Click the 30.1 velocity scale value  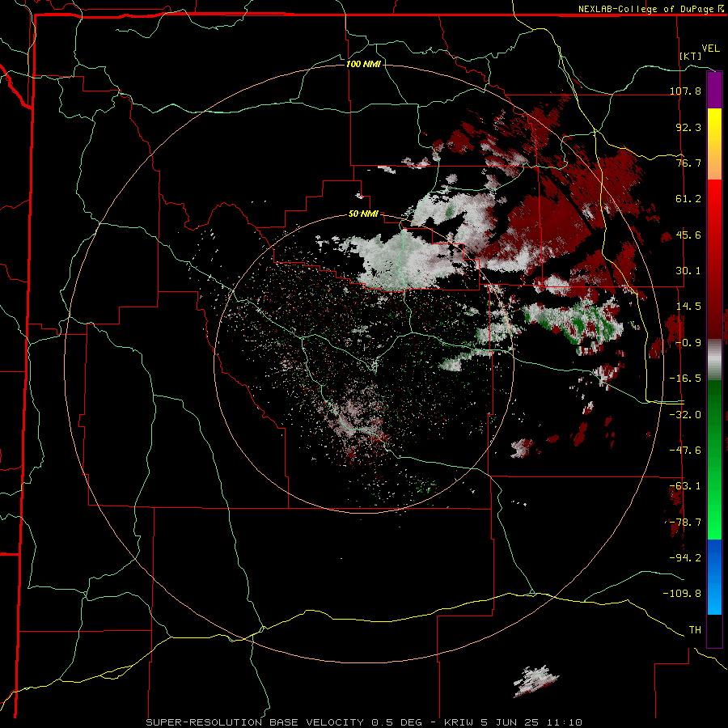pyautogui.click(x=688, y=271)
